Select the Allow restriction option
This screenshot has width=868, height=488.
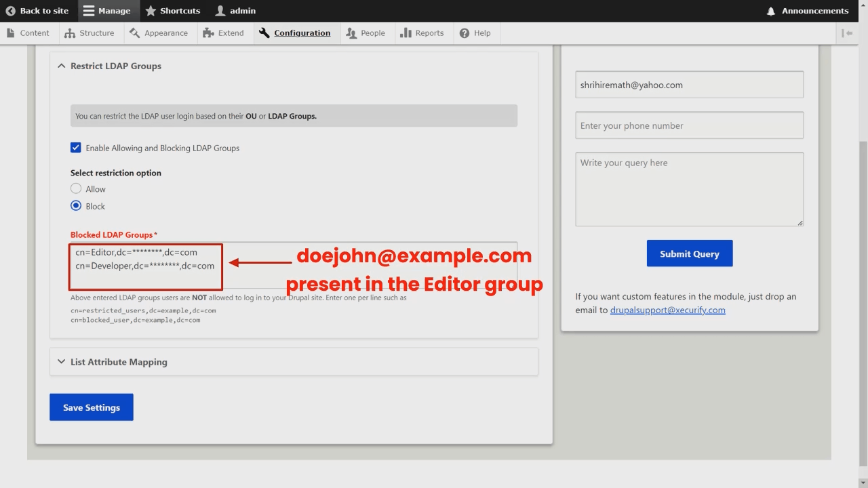76,188
